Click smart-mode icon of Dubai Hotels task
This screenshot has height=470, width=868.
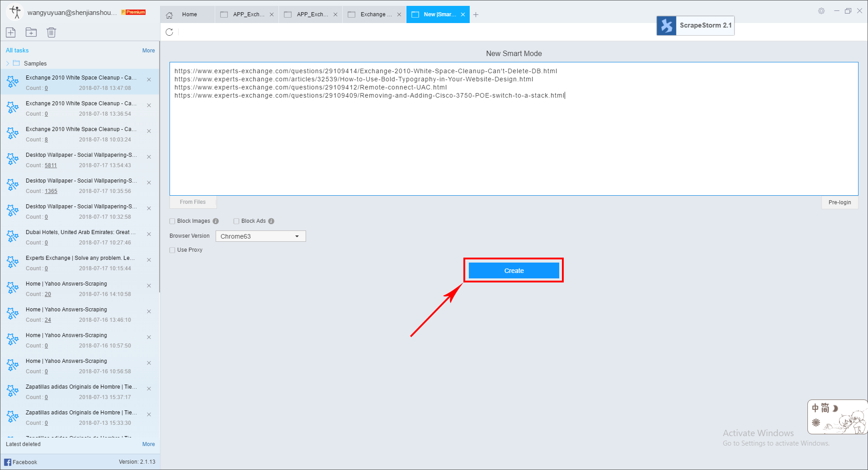13,237
